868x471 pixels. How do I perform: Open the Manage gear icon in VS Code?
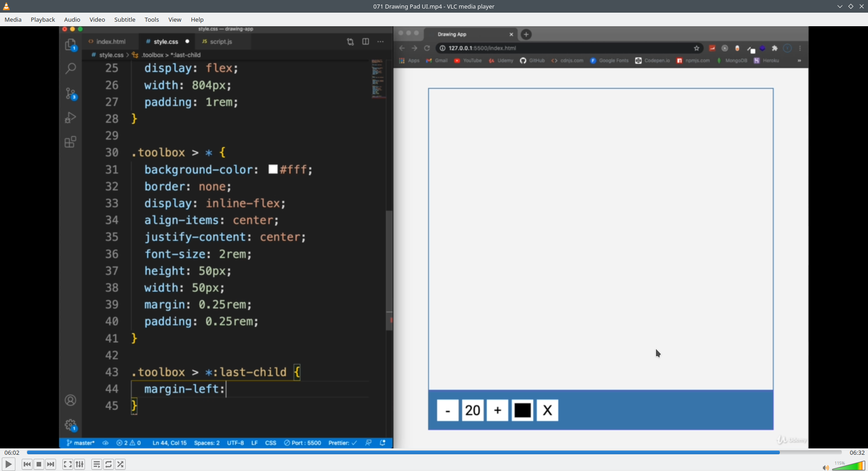tap(71, 425)
